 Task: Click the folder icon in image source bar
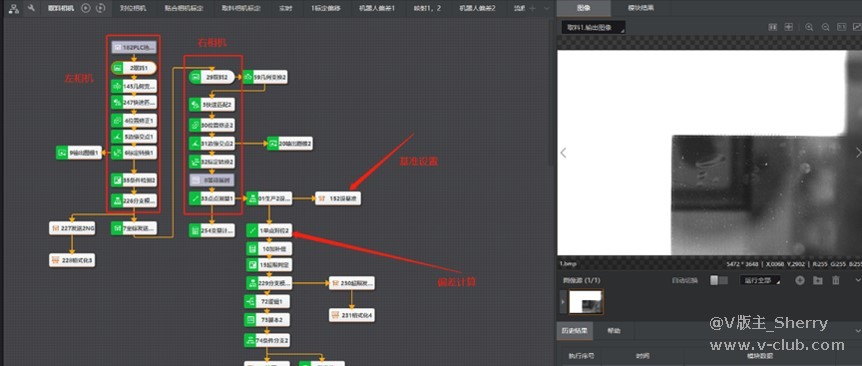point(817,280)
